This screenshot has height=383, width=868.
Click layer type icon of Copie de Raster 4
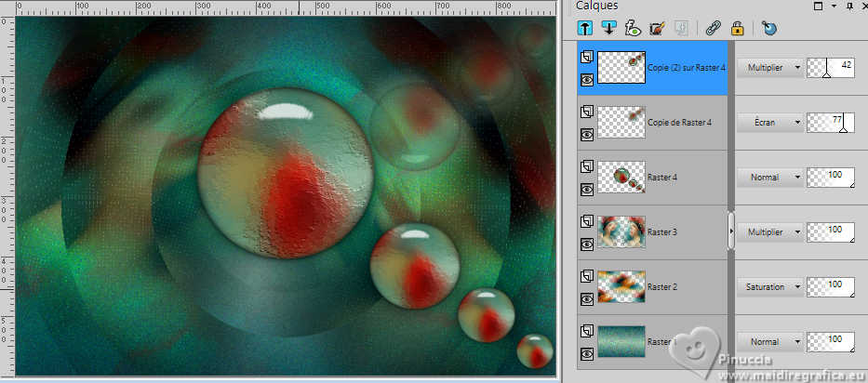587,112
